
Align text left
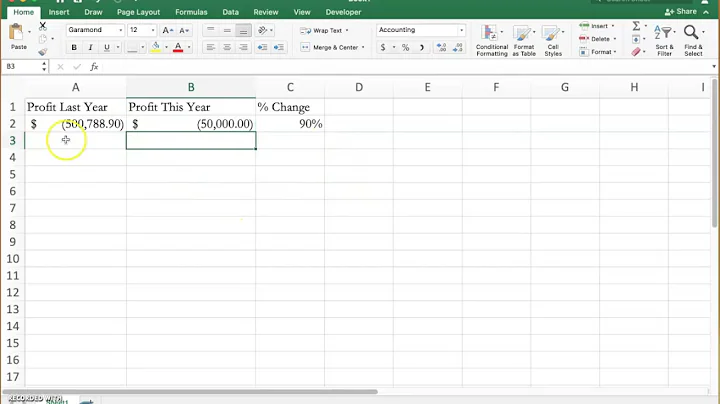tap(210, 47)
